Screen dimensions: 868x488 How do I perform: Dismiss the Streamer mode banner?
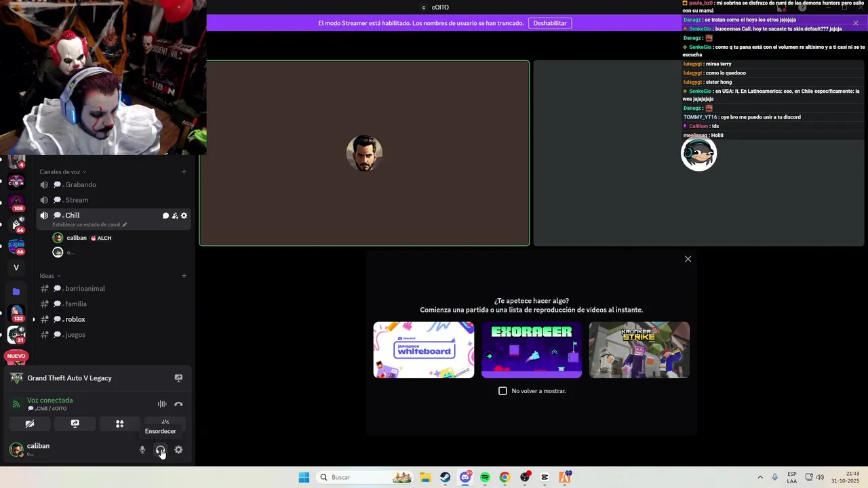point(856,23)
